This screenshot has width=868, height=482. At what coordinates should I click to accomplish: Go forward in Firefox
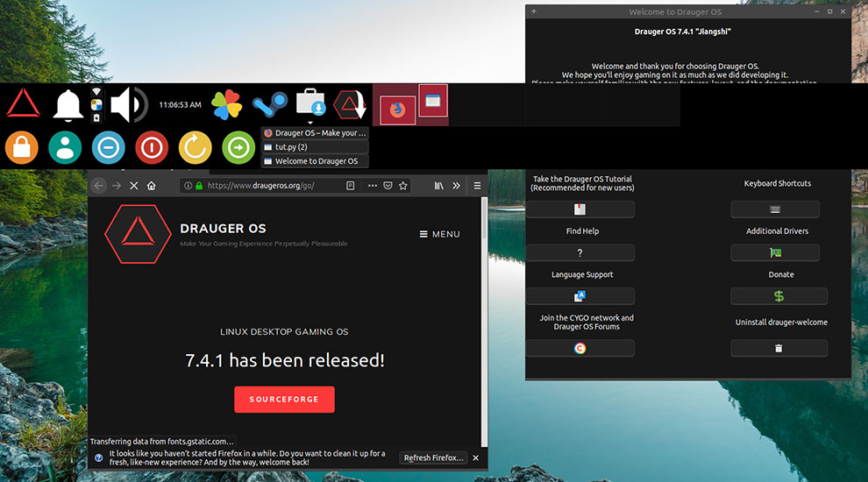[117, 186]
